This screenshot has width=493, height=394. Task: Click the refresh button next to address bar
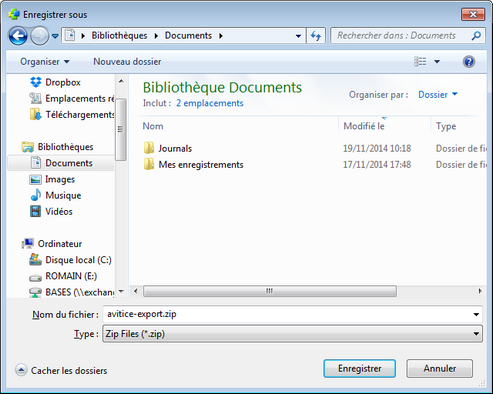pyautogui.click(x=316, y=36)
